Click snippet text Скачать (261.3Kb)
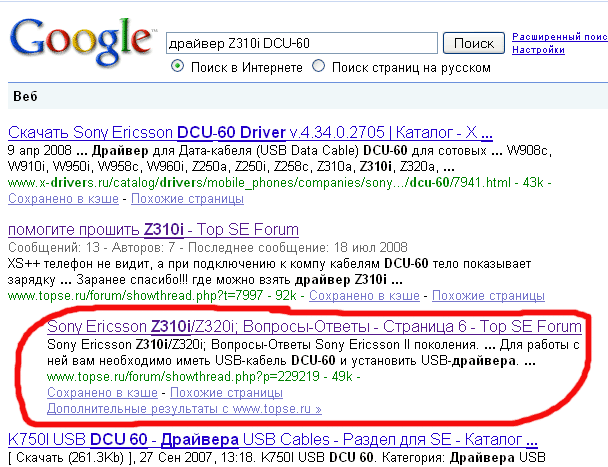The height and width of the screenshot is (467, 608). [277, 458]
